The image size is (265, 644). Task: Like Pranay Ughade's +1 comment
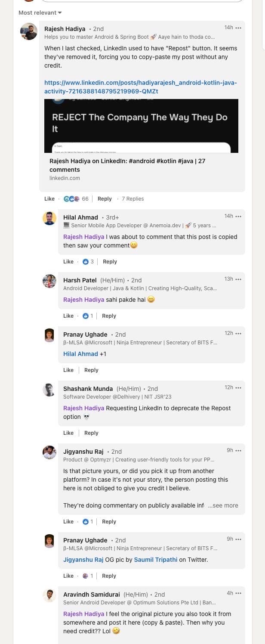point(68,370)
